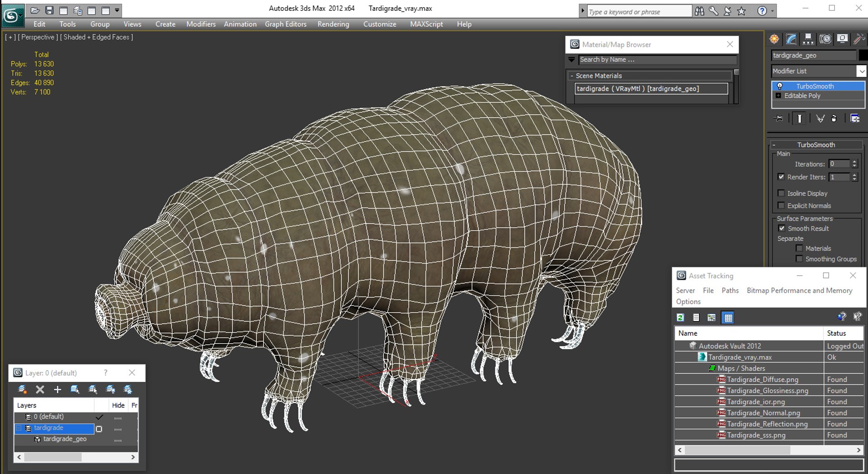Image resolution: width=868 pixels, height=474 pixels.
Task: Expand the Editable Poly sub-objects
Action: (778, 95)
